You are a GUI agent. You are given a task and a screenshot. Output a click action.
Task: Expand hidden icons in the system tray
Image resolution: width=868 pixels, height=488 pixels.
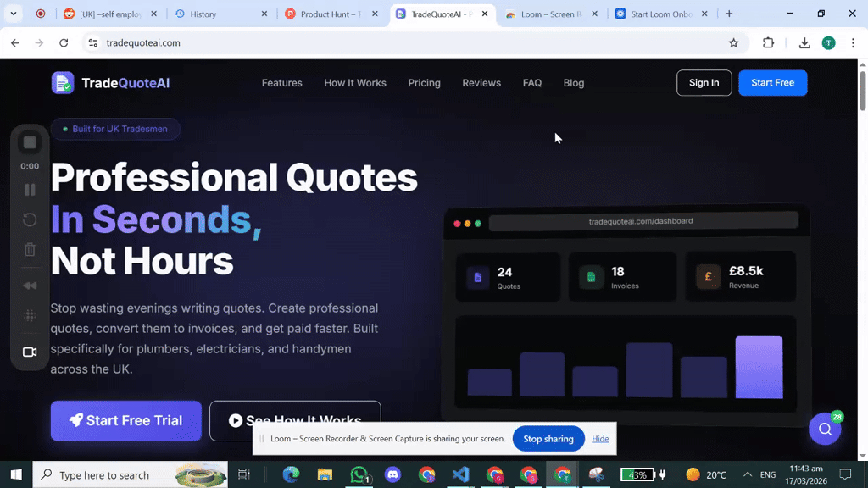(x=746, y=474)
